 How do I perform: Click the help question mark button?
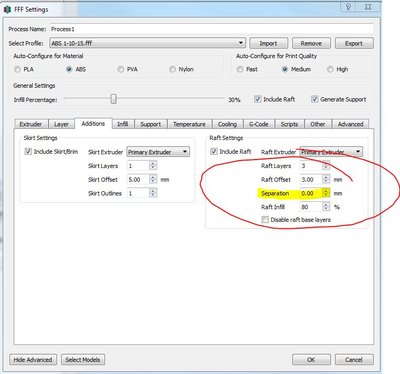[x=348, y=6]
